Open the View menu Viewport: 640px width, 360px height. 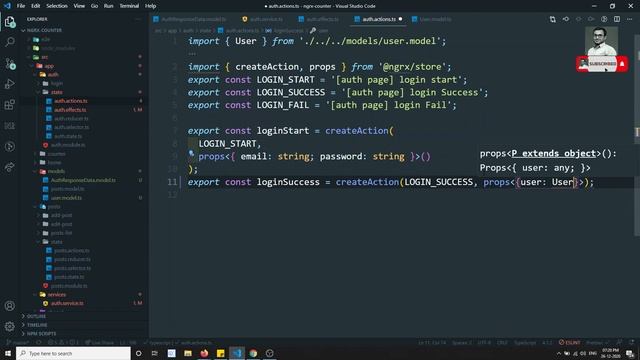point(79,6)
